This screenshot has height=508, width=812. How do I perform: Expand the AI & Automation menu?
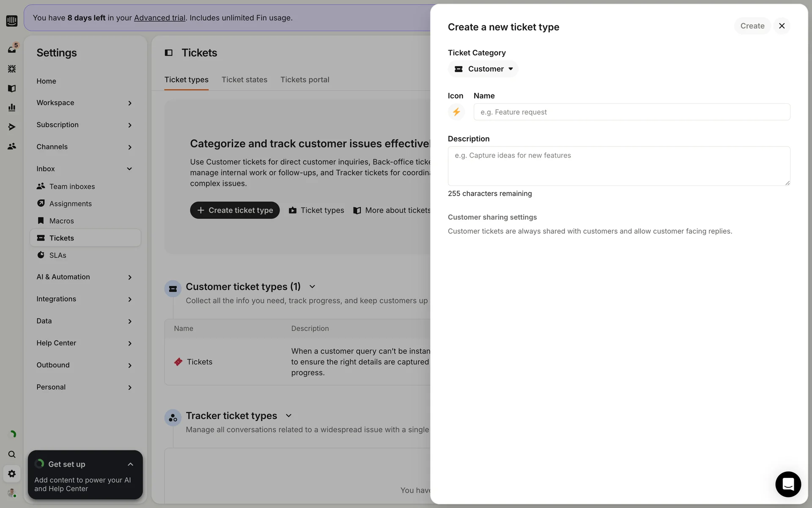pyautogui.click(x=84, y=277)
